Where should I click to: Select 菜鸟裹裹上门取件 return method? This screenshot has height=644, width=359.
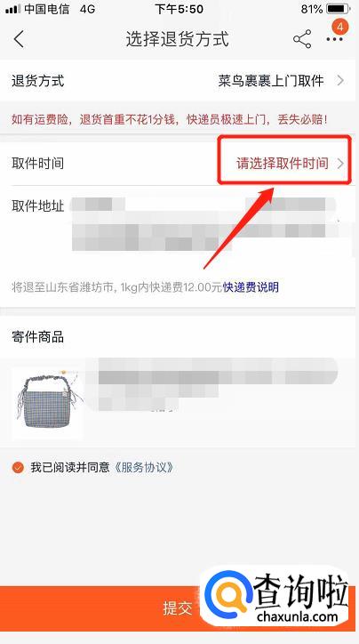click(x=271, y=80)
